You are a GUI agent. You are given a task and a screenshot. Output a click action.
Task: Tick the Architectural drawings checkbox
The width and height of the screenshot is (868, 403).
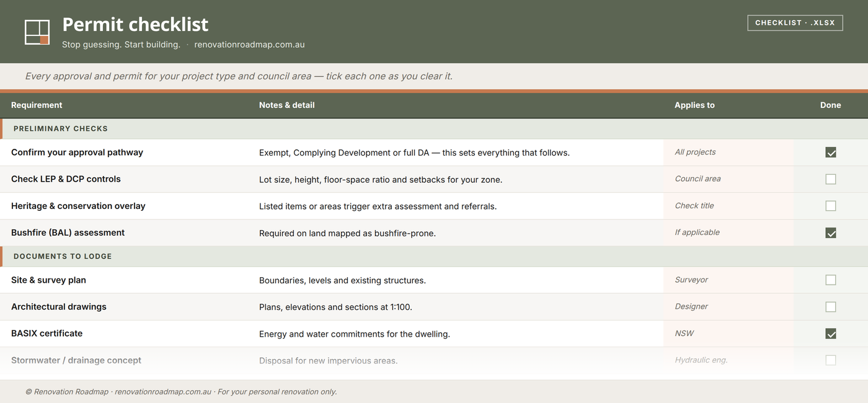point(831,307)
